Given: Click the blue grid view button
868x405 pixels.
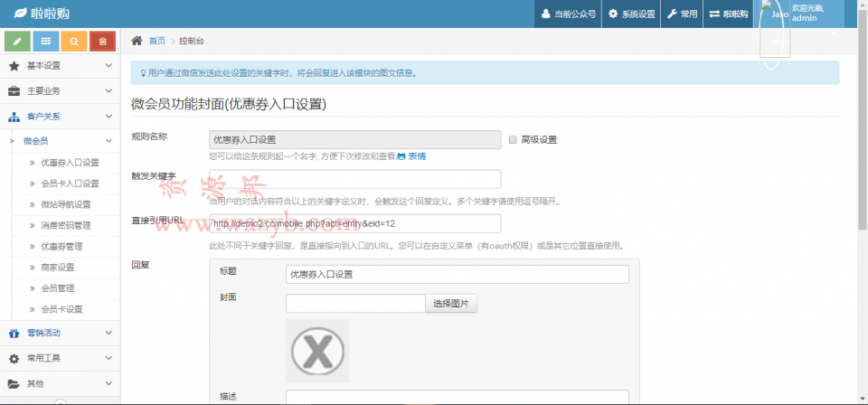Looking at the screenshot, I should pyautogui.click(x=46, y=42).
